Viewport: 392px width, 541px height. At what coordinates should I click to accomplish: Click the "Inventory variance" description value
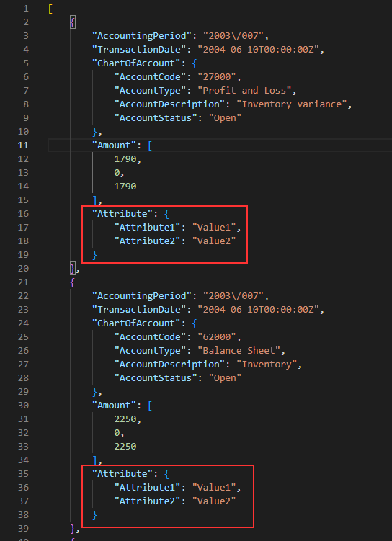[x=292, y=104]
